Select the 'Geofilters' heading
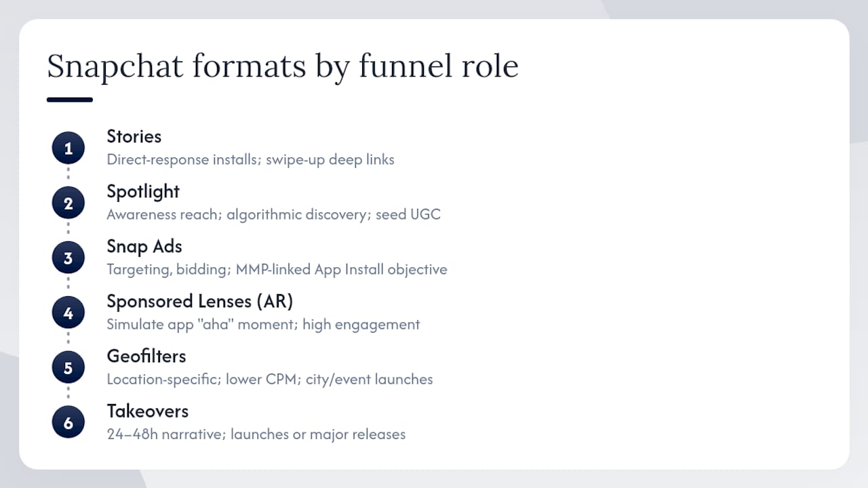This screenshot has width=868, height=488. [x=146, y=356]
